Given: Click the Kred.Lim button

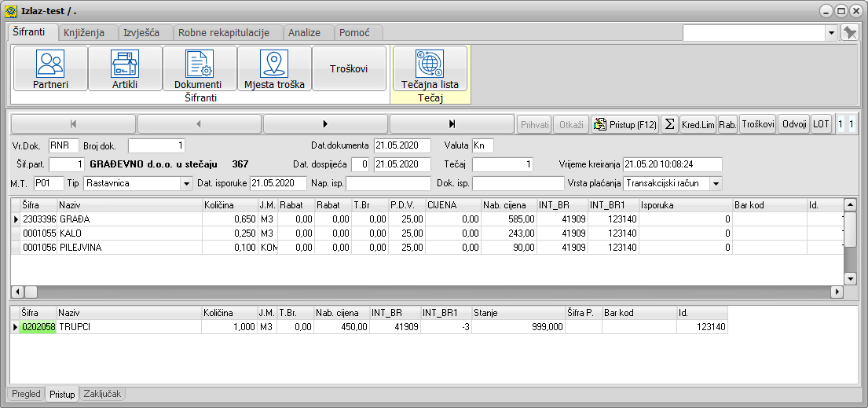Looking at the screenshot, I should coord(698,124).
